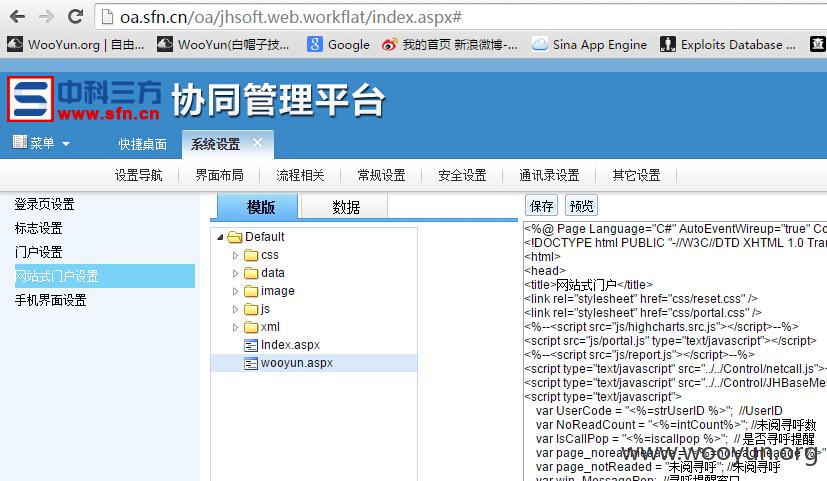Screen dimensions: 827x481
Task: Open WooYun.org bookmark favicon
Action: click(x=15, y=44)
